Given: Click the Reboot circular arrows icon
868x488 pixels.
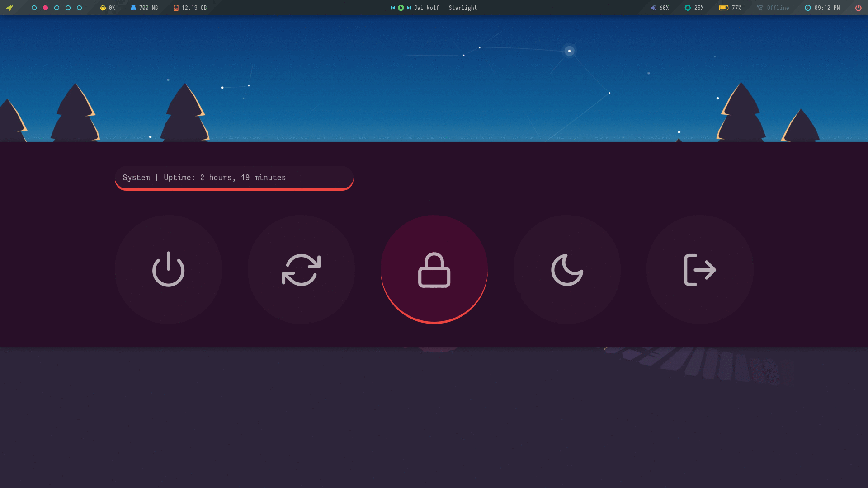Looking at the screenshot, I should [301, 269].
